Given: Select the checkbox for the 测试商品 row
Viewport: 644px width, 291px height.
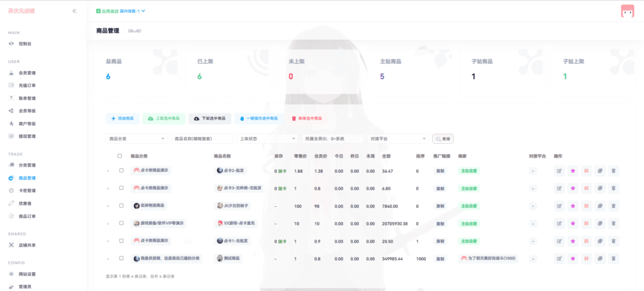Looking at the screenshot, I should pyautogui.click(x=120, y=258).
